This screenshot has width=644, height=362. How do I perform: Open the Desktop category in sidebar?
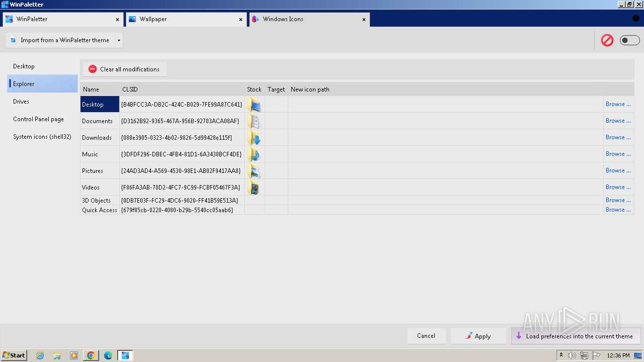pos(42,66)
